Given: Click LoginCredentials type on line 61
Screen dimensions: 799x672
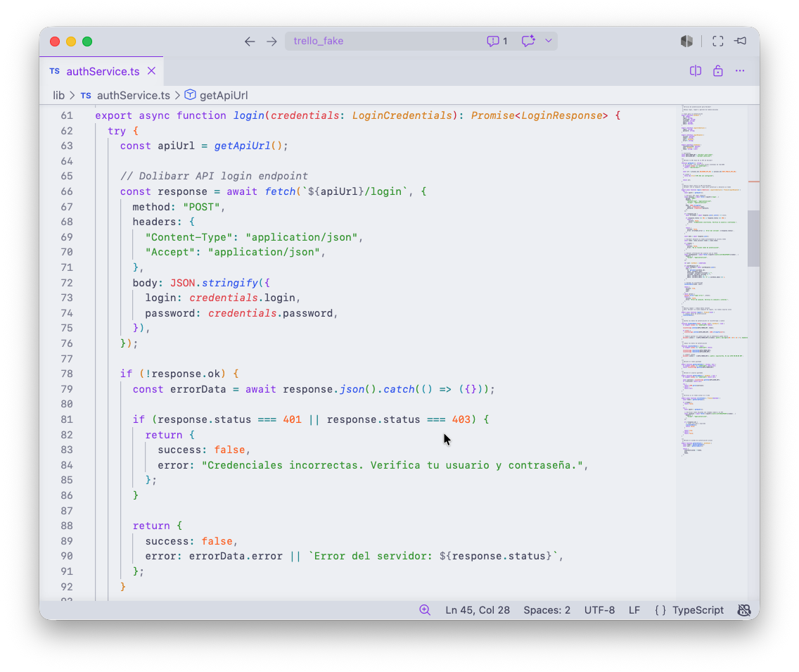Looking at the screenshot, I should click(402, 115).
